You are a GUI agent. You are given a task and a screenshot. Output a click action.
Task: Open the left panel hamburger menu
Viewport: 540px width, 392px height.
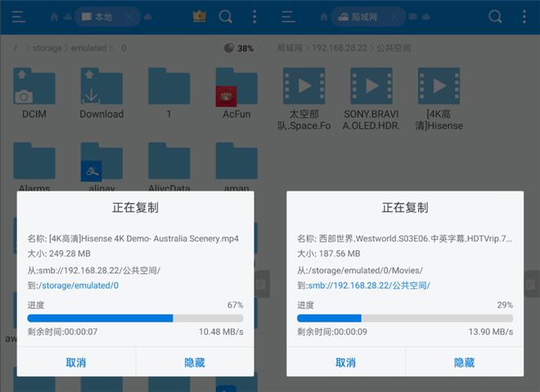pyautogui.click(x=19, y=16)
